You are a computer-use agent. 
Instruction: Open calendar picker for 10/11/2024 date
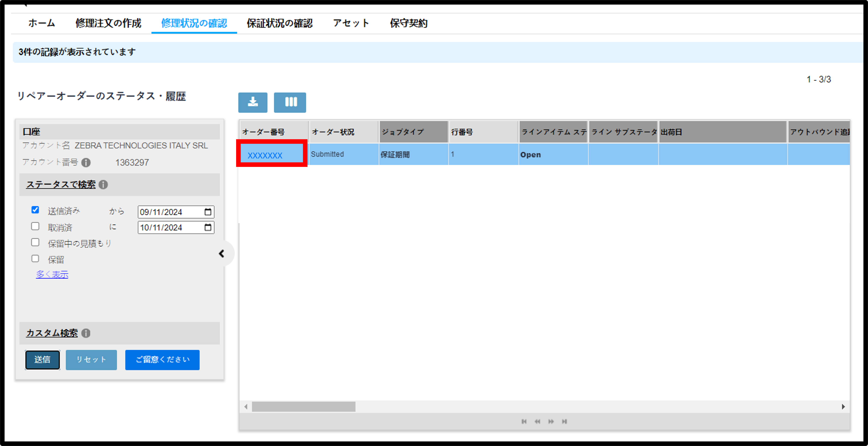point(208,227)
